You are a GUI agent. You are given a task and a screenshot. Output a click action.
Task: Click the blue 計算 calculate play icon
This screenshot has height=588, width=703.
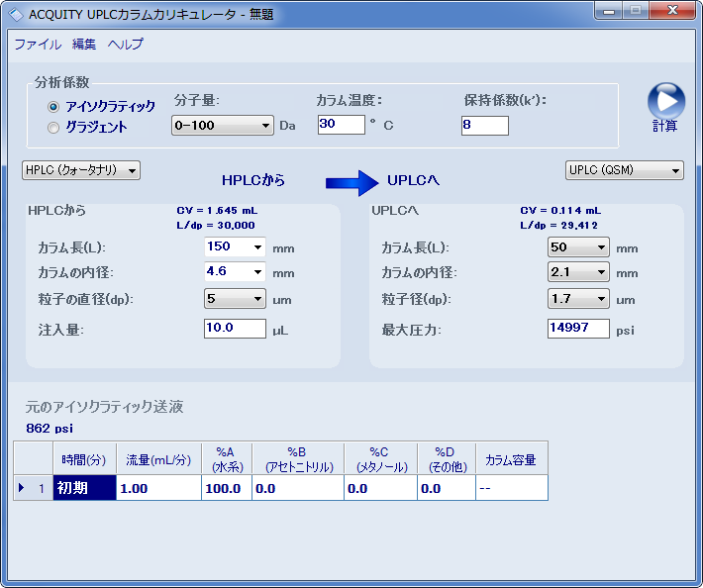click(665, 101)
